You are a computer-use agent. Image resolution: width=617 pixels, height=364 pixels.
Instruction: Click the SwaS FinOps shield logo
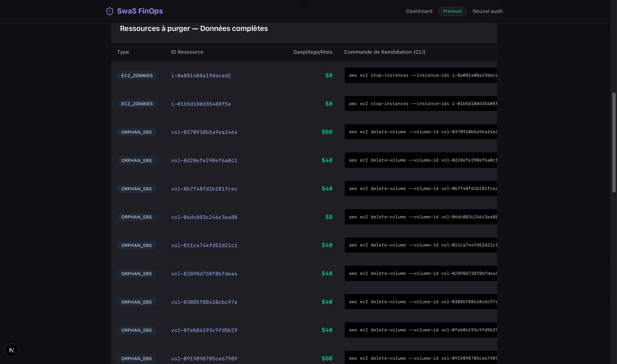[x=109, y=11]
